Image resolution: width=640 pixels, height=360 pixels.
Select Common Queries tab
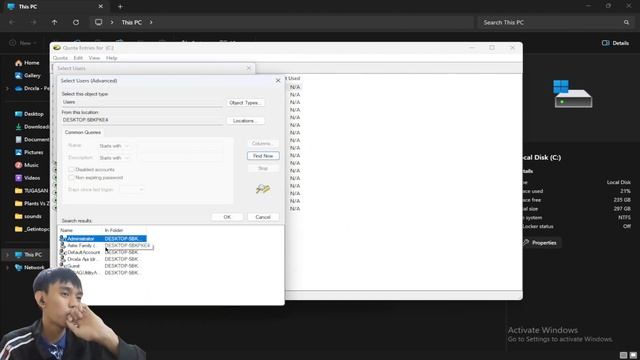(x=83, y=132)
